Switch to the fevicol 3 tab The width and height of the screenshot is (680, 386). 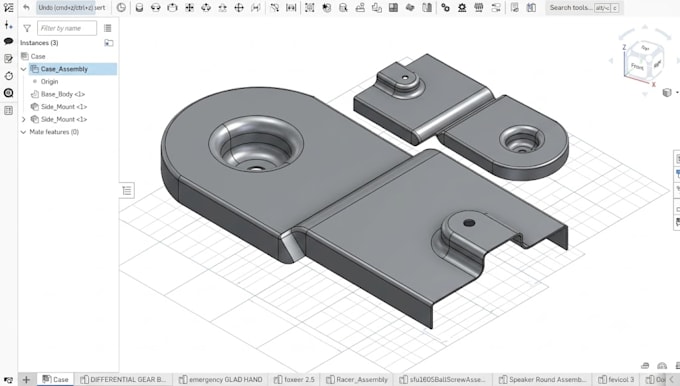point(617,379)
